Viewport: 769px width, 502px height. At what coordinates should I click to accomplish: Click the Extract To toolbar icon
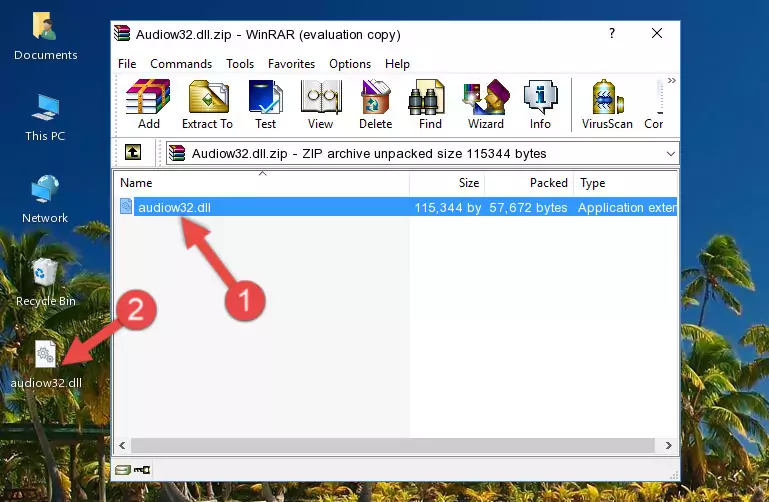point(207,104)
